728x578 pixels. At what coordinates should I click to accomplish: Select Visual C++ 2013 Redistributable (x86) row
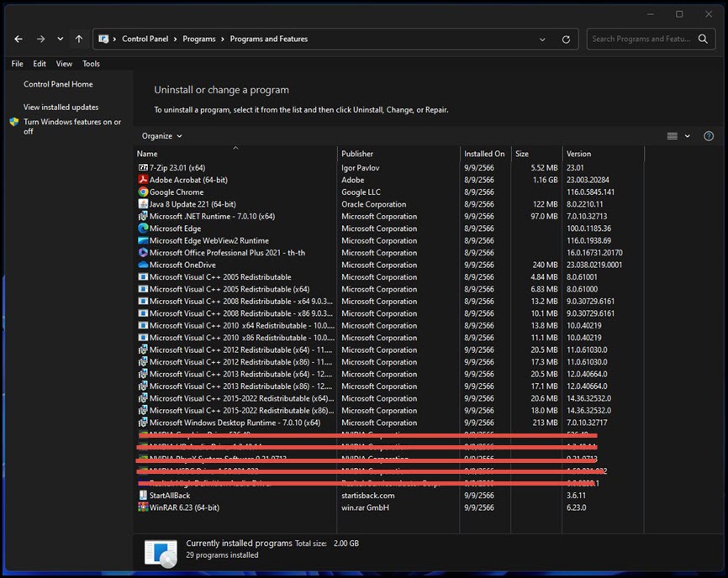pyautogui.click(x=389, y=386)
